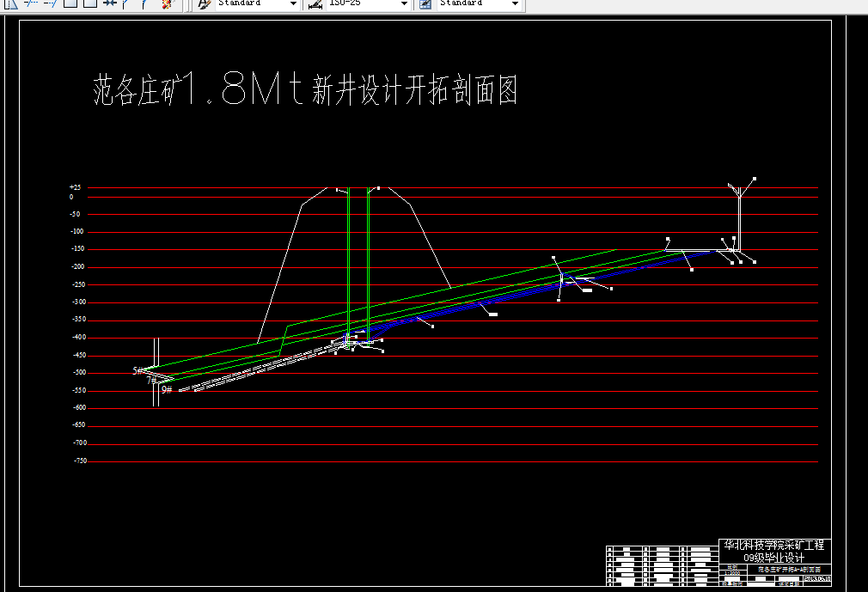This screenshot has width=868, height=592.
Task: Select the -150 elevation label
Action: coord(77,249)
